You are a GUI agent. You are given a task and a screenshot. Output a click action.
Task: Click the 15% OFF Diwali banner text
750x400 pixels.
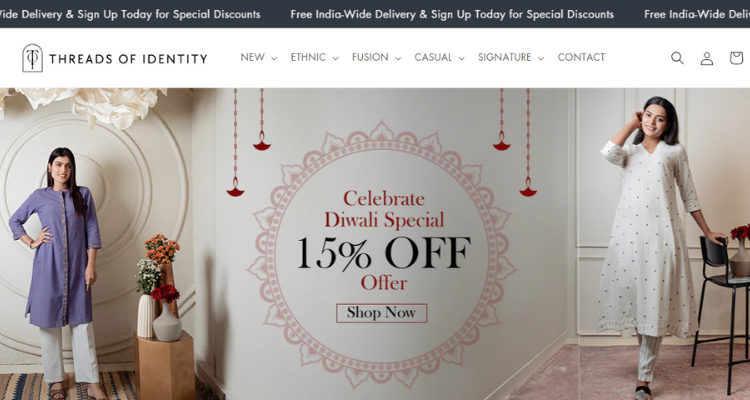coord(384,253)
